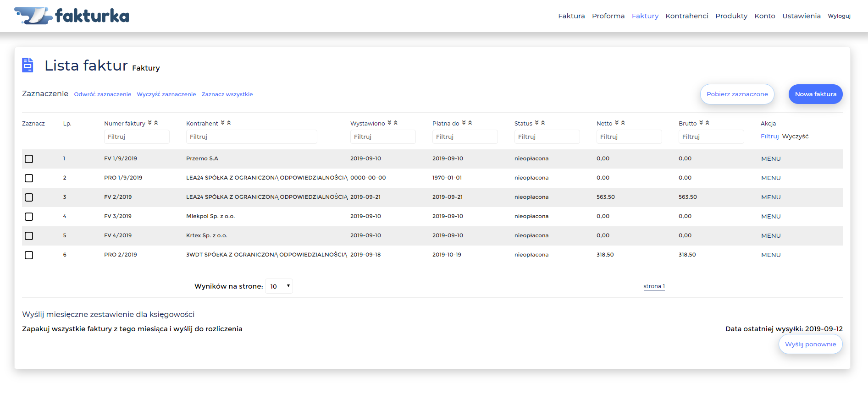
Task: Go to Kontrahenci in top navigation
Action: 686,16
